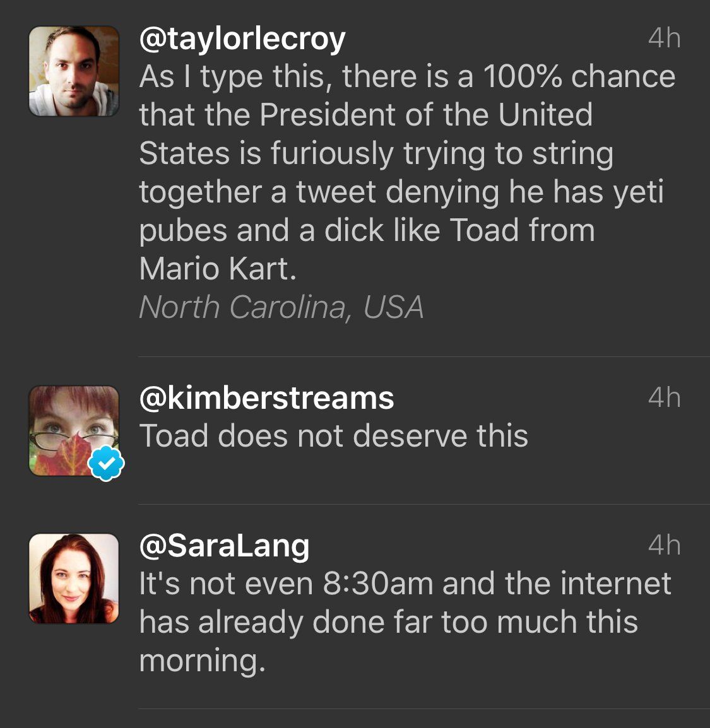Viewport: 710px width, 728px height.
Task: Open taylorlecroy's profile picture
Action: 74,71
